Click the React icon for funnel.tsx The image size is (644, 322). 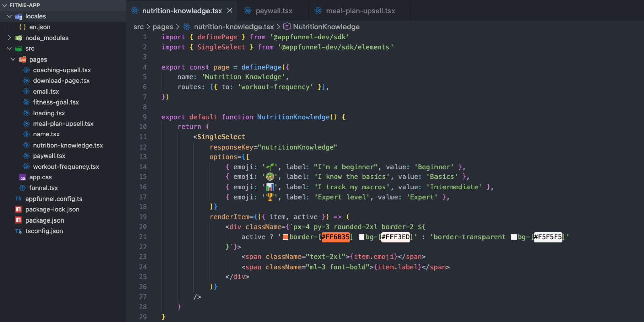22,188
